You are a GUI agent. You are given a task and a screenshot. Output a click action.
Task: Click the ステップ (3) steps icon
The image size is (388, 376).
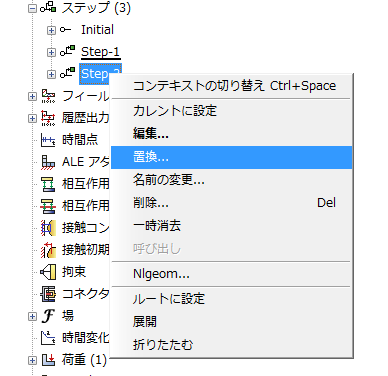[x=48, y=8]
